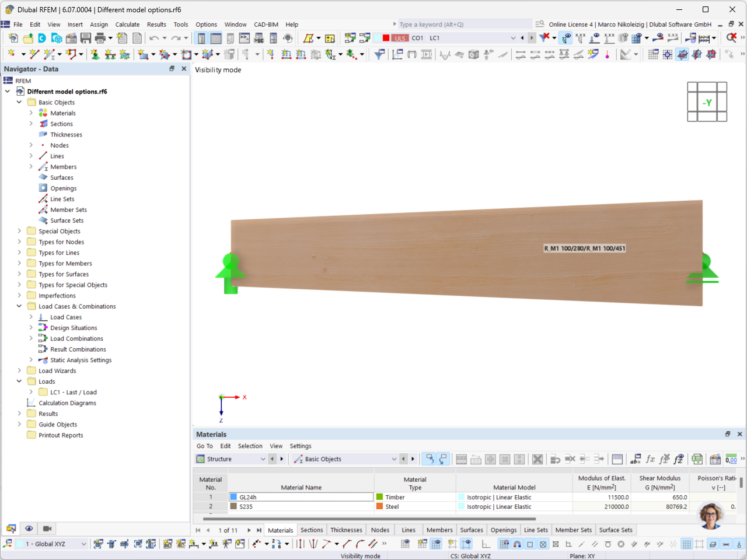
Task: Collapse the Different model options.rf6 tree node
Action: [8, 91]
